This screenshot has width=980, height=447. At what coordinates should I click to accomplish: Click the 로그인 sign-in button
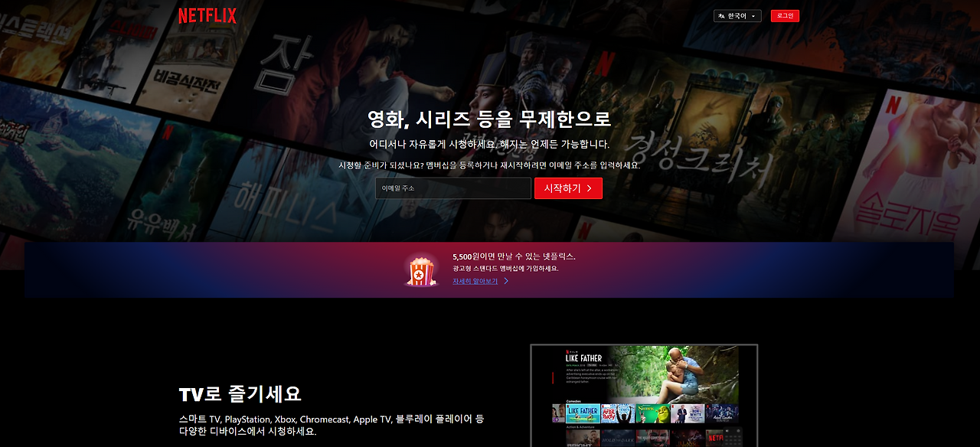coord(785,16)
